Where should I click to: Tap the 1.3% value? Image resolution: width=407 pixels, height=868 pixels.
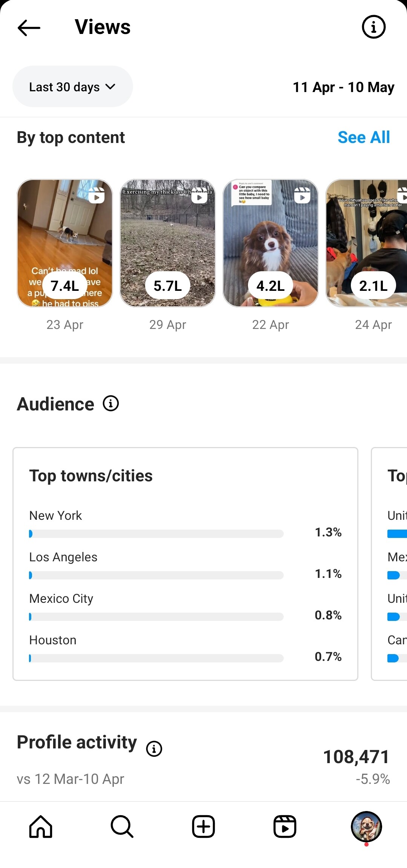click(328, 532)
